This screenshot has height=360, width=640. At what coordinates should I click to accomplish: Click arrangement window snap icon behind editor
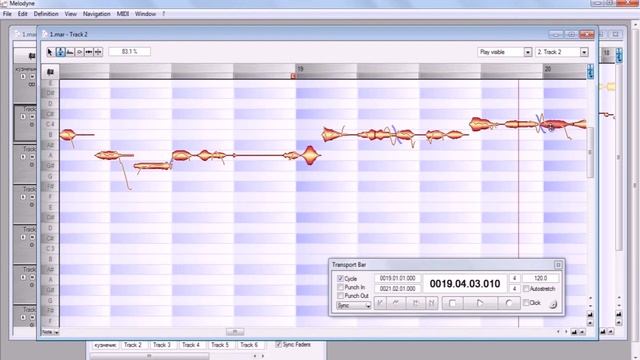(x=31, y=56)
